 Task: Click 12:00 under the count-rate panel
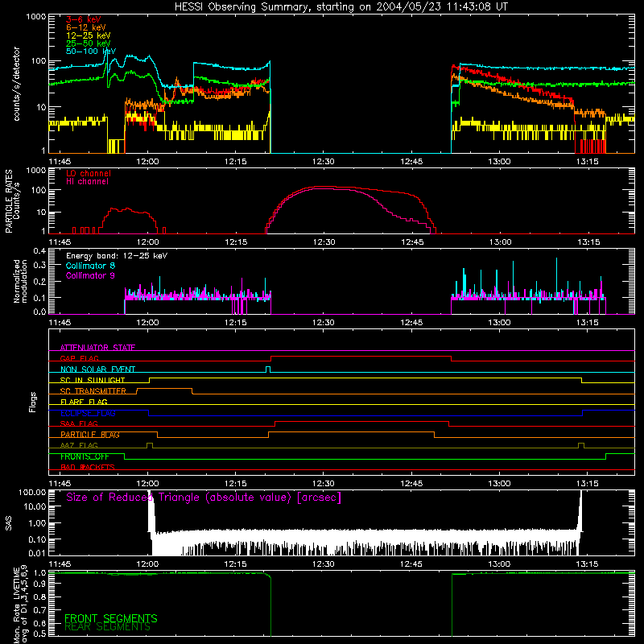147,162
